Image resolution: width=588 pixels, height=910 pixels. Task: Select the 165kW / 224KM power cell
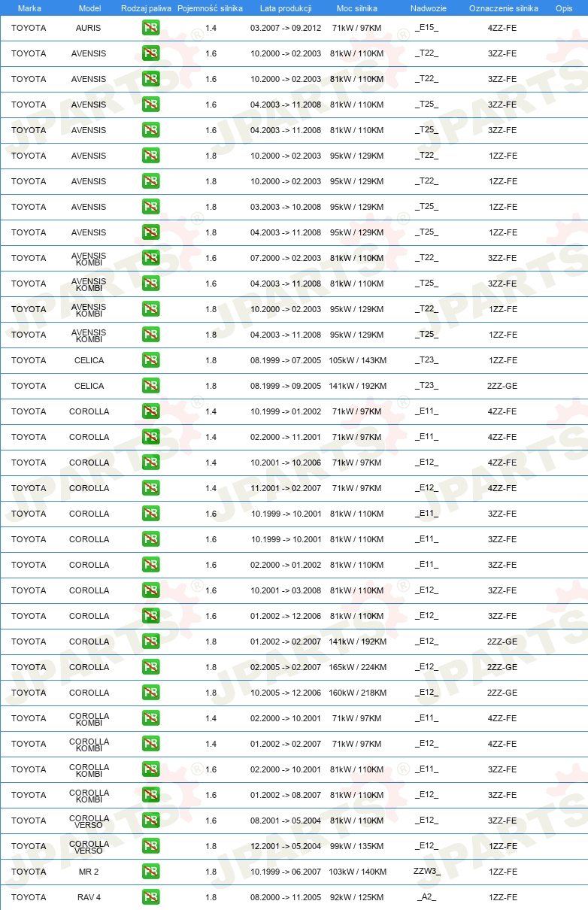[x=357, y=667]
